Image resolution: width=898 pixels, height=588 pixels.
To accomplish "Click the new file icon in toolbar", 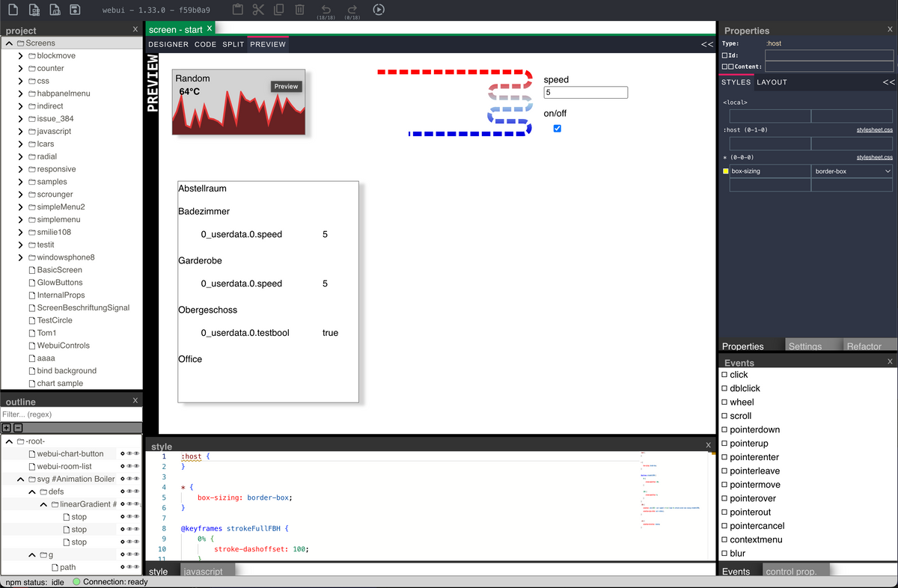I will click(x=13, y=10).
